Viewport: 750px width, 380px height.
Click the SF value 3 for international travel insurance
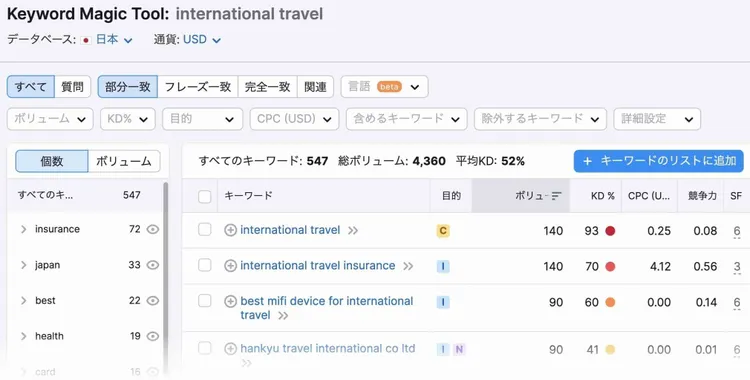[x=737, y=267]
